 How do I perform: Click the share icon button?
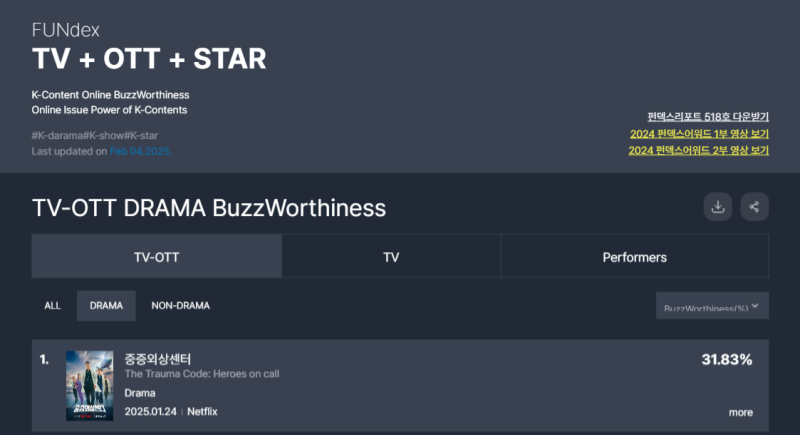[754, 207]
